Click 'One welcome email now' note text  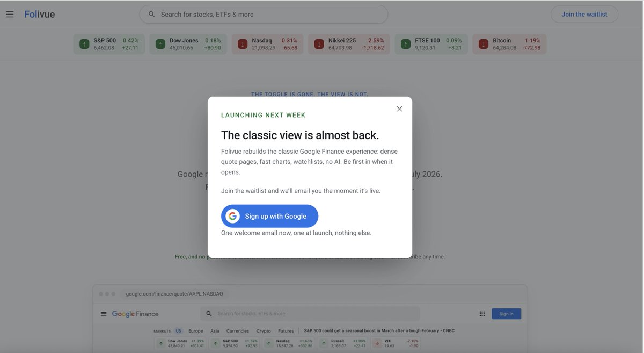click(296, 233)
